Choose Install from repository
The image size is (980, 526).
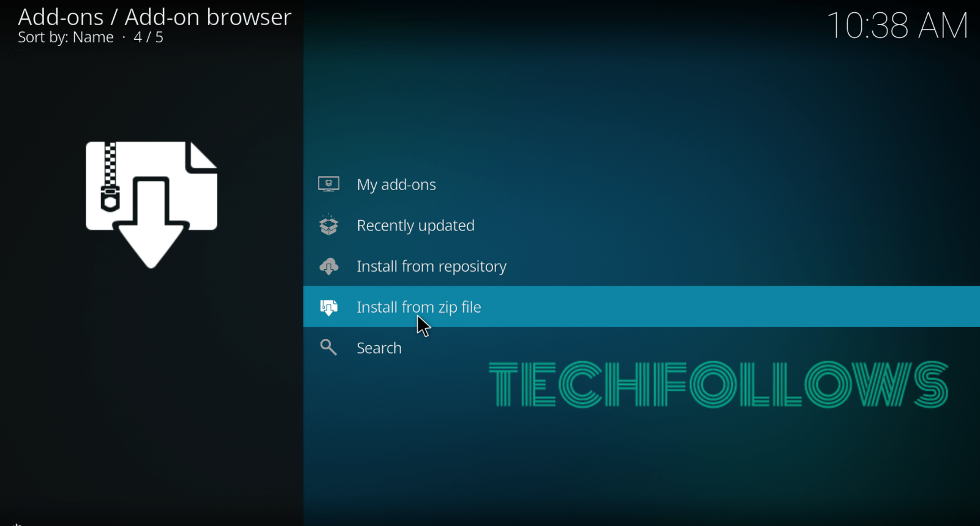(x=641, y=266)
